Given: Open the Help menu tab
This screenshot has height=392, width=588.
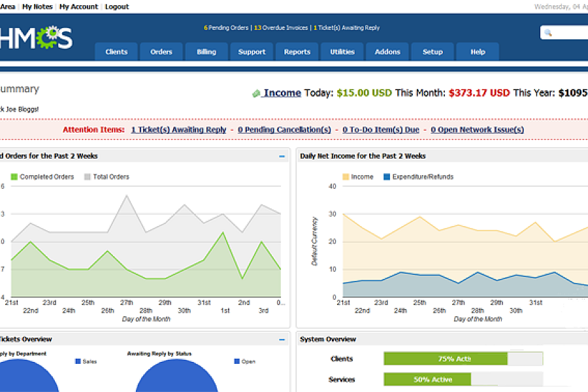Looking at the screenshot, I should coord(478,52).
